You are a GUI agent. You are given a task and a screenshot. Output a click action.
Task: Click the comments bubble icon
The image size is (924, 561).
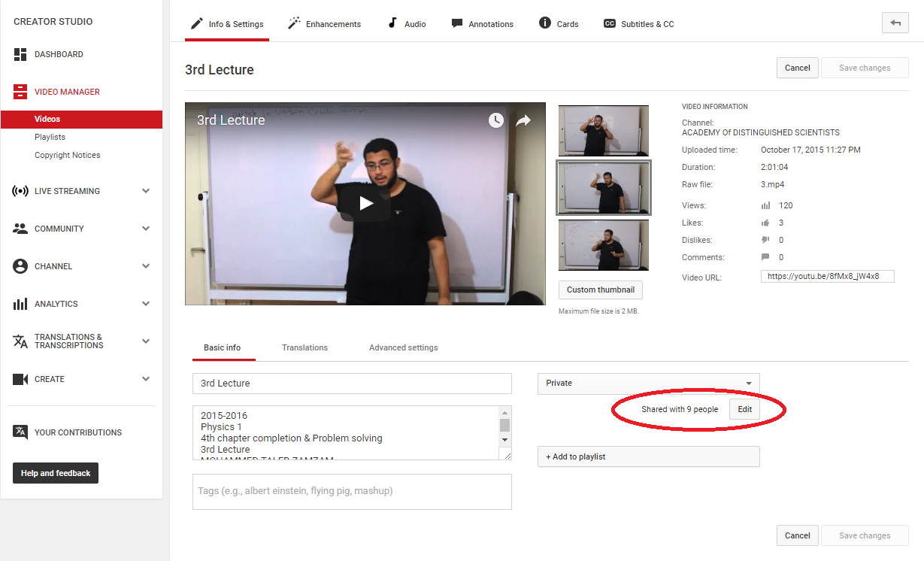766,257
